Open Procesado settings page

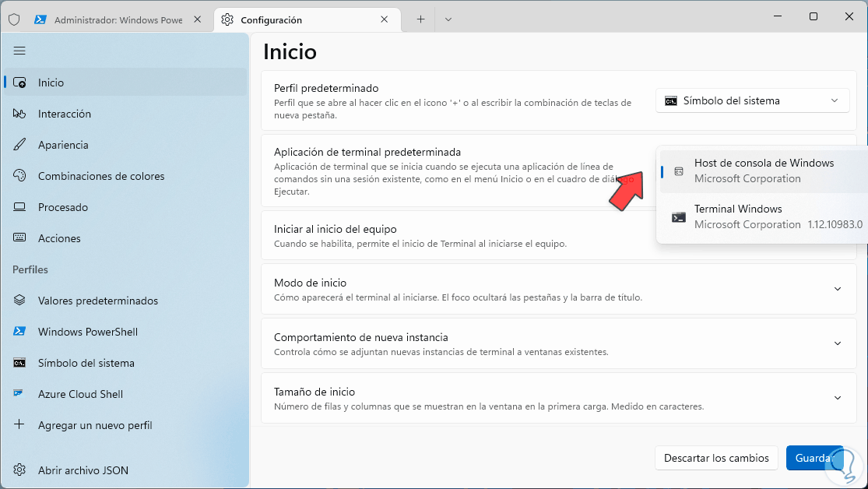click(125, 207)
